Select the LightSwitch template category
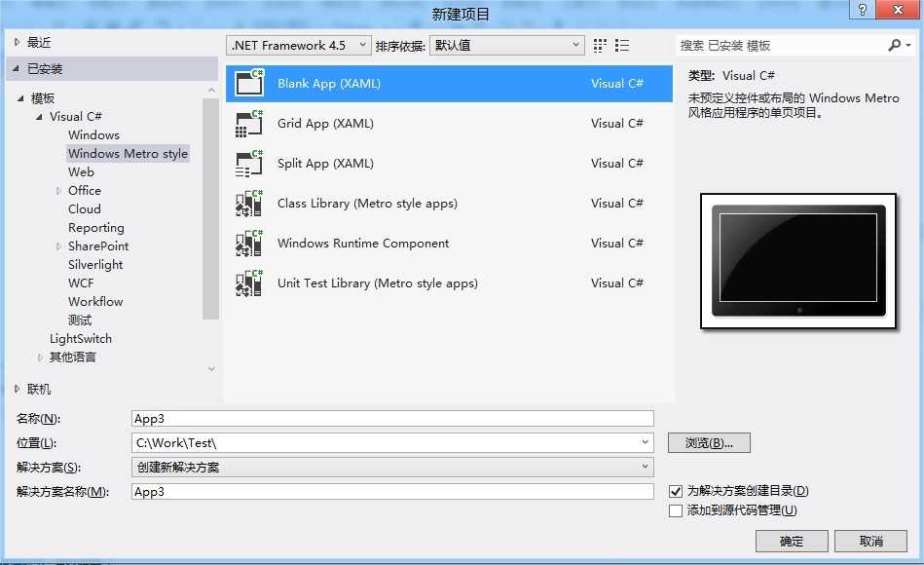 [81, 339]
